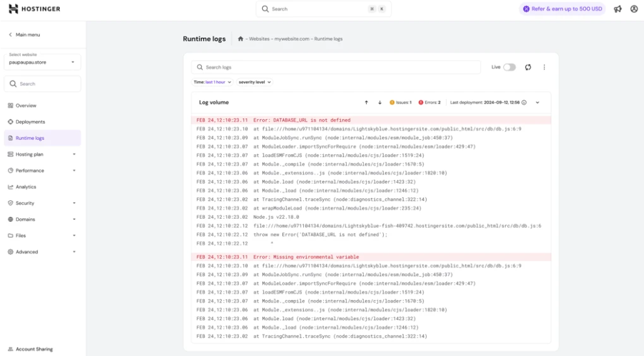
Task: Open the website selector paupaupau.store dropdown
Action: (x=42, y=62)
